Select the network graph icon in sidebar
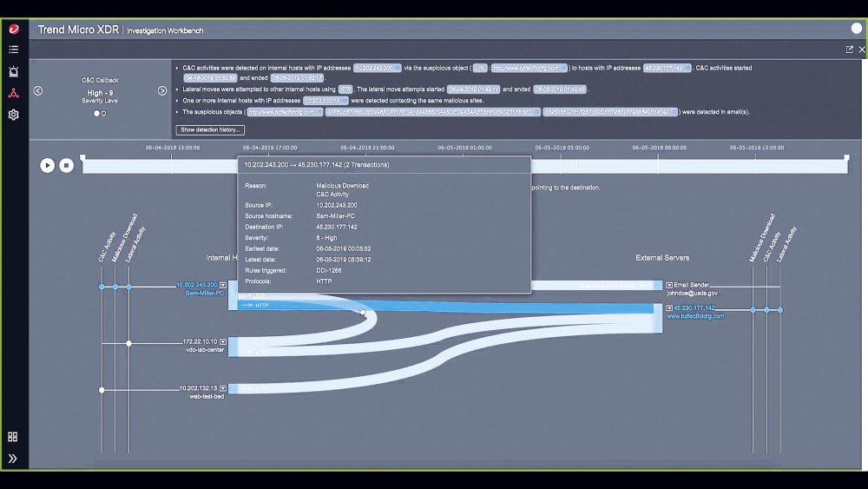868x489 pixels. click(13, 93)
